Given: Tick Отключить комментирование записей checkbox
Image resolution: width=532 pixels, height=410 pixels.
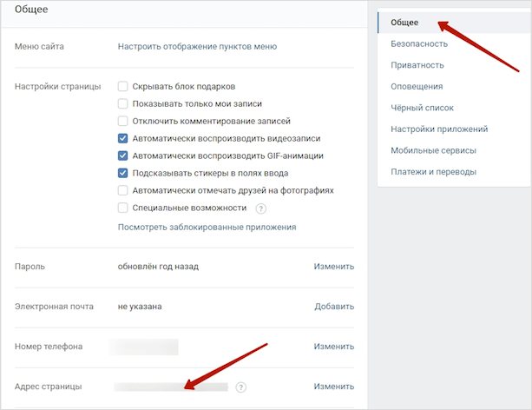Looking at the screenshot, I should click(123, 121).
